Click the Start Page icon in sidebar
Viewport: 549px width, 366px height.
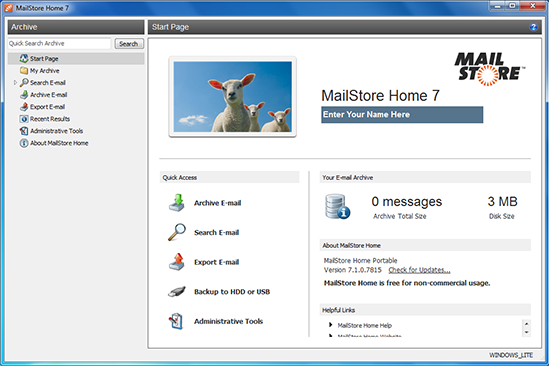pos(24,58)
